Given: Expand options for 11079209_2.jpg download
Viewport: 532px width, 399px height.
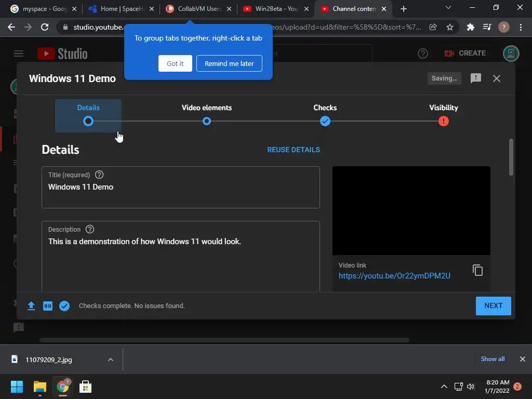Looking at the screenshot, I should 111,360.
